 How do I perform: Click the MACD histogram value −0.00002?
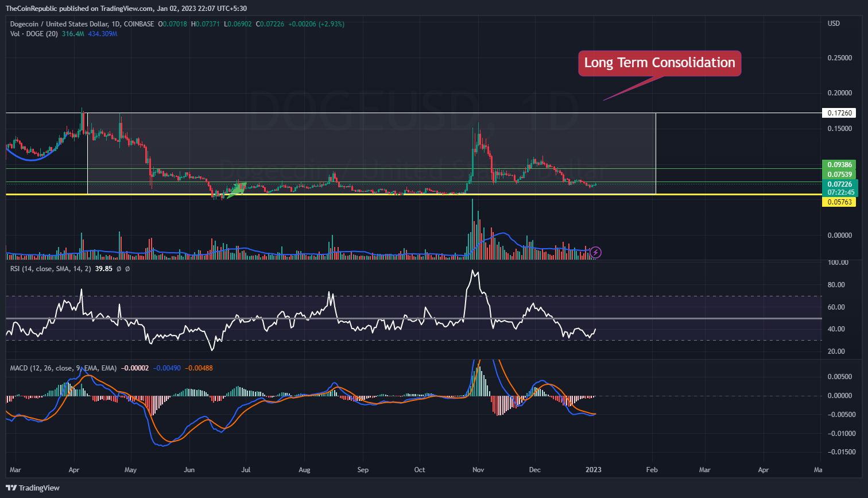tap(135, 368)
